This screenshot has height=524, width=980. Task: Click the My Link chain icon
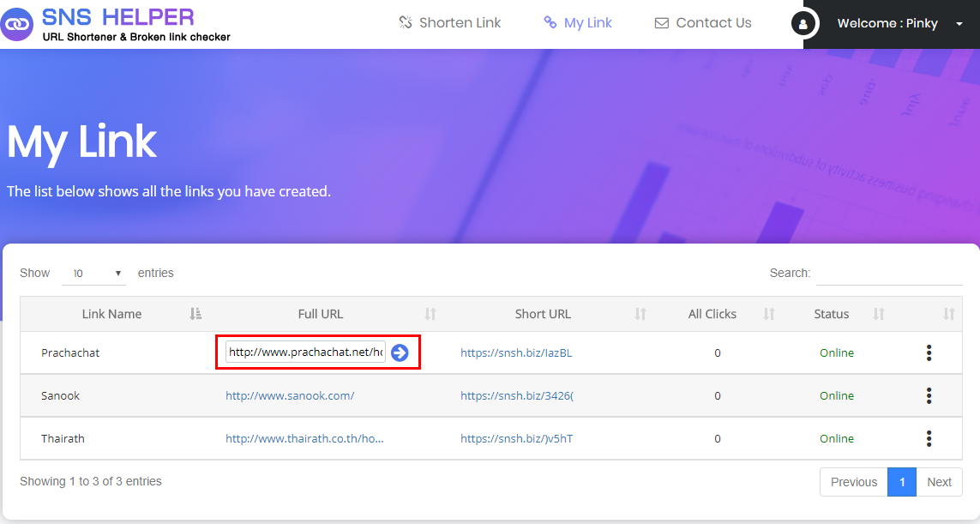tap(550, 22)
